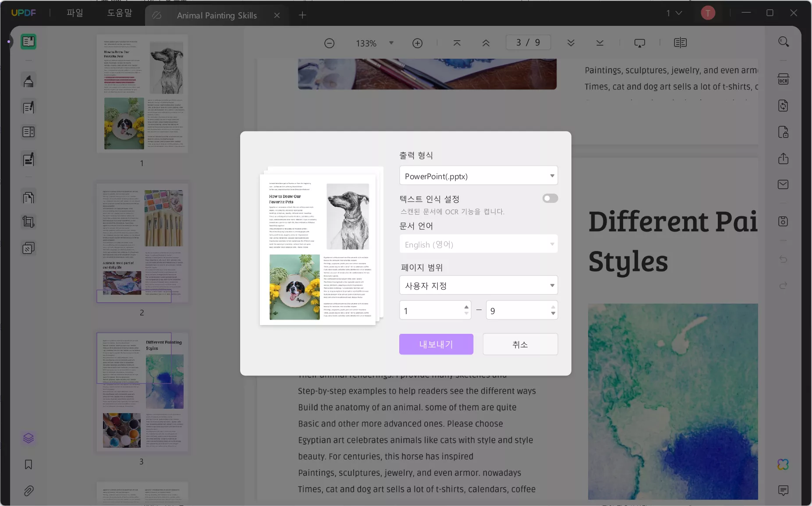Open the UPDF AI colorful flower icon

click(784, 464)
